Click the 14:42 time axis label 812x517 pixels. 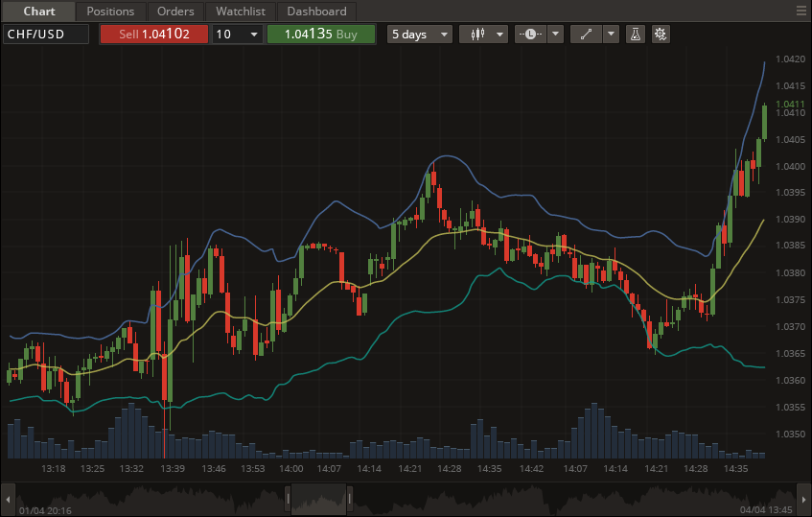[531, 469]
